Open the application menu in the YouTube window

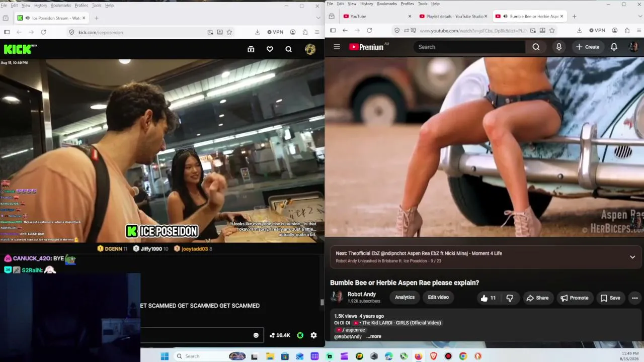tap(639, 30)
